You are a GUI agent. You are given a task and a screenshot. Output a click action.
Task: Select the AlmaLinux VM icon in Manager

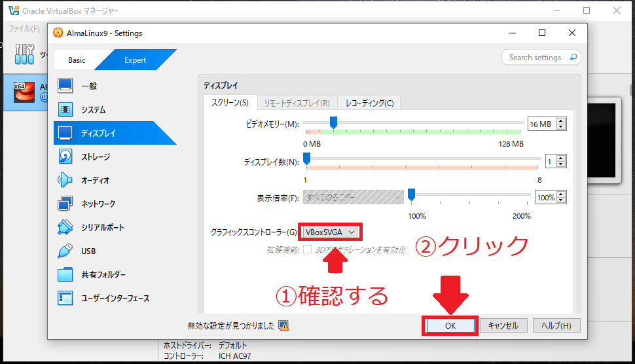[x=24, y=92]
